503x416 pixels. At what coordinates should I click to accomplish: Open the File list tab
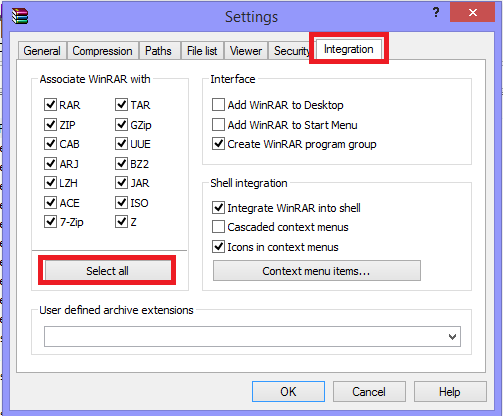(x=202, y=51)
